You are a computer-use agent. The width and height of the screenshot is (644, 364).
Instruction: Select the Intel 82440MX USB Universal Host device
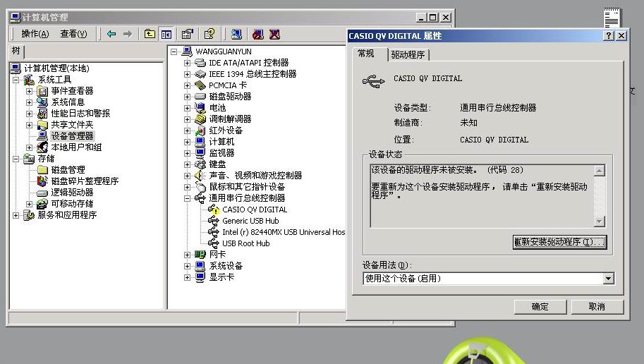[284, 232]
